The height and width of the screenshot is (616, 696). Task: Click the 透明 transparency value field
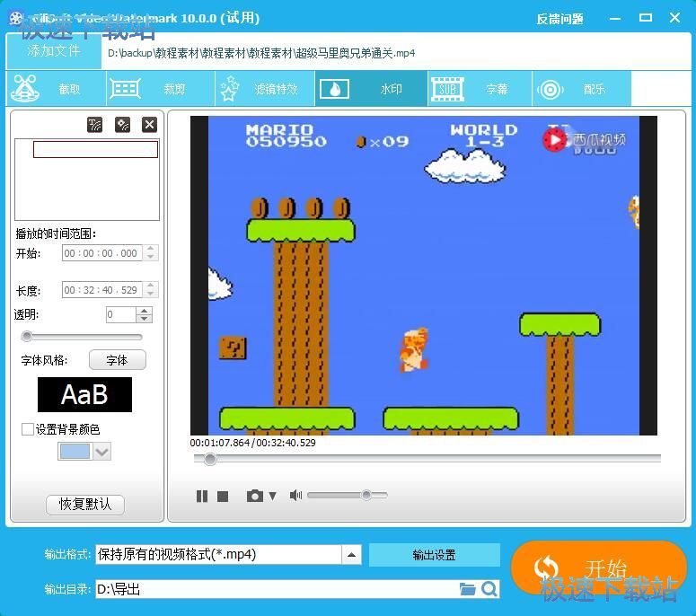[120, 314]
